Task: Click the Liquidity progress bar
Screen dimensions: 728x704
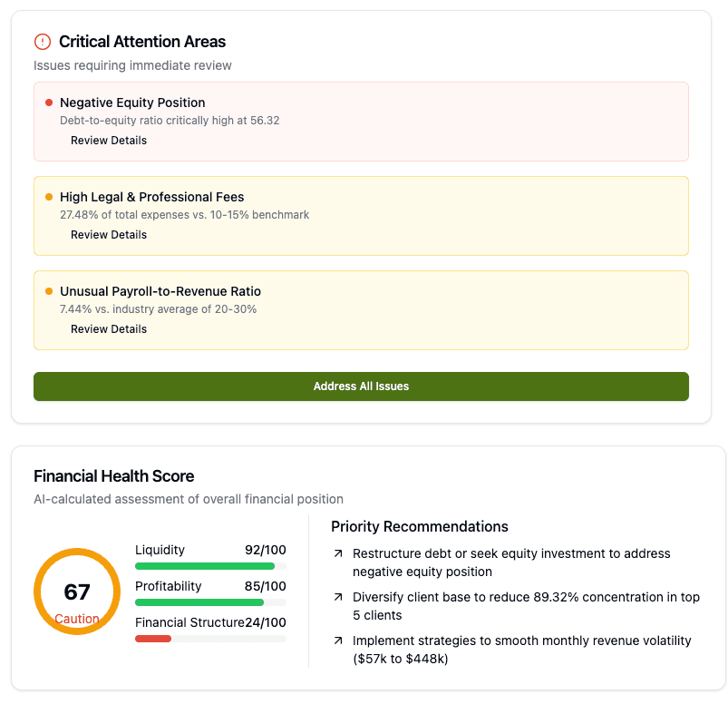Action: [x=210, y=565]
